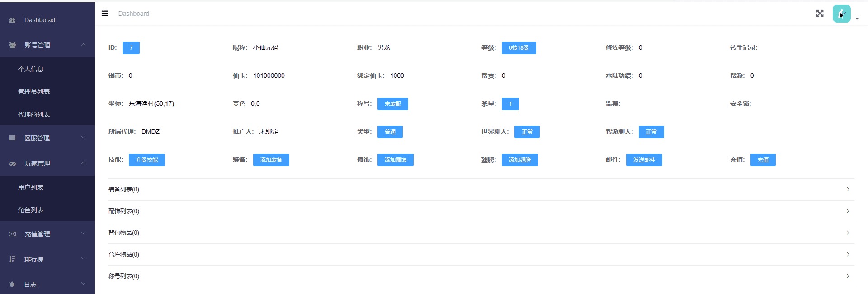Screen dimensions: 868x294
Task: Click the 添加佩饰 button
Action: pyautogui.click(x=396, y=160)
